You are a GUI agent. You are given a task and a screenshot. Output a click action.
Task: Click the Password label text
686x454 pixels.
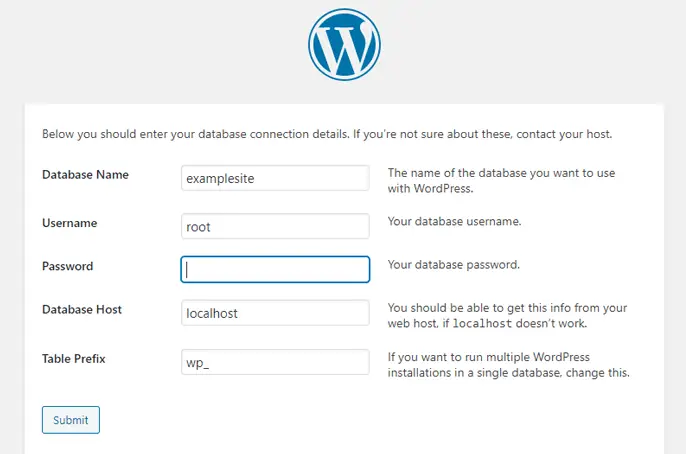[x=68, y=266]
